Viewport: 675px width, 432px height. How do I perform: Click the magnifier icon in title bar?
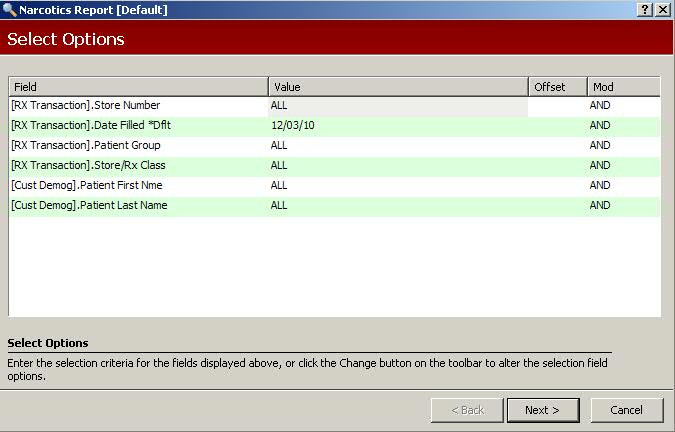click(x=10, y=10)
